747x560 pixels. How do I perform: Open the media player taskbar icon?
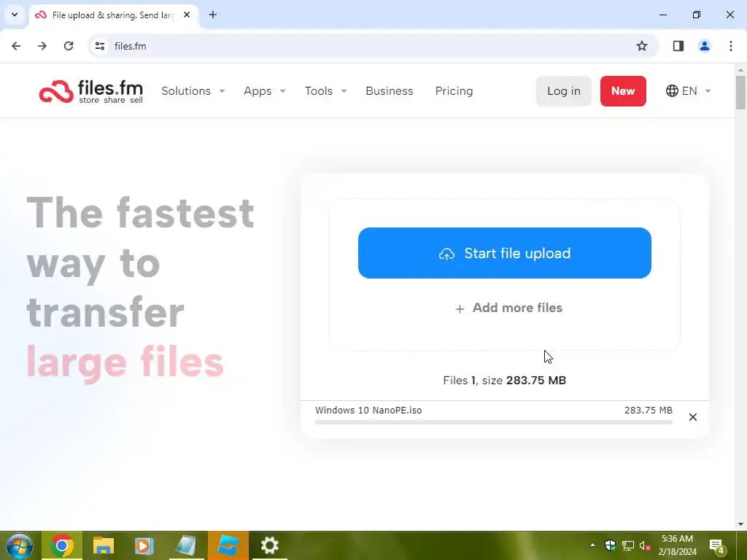[144, 545]
